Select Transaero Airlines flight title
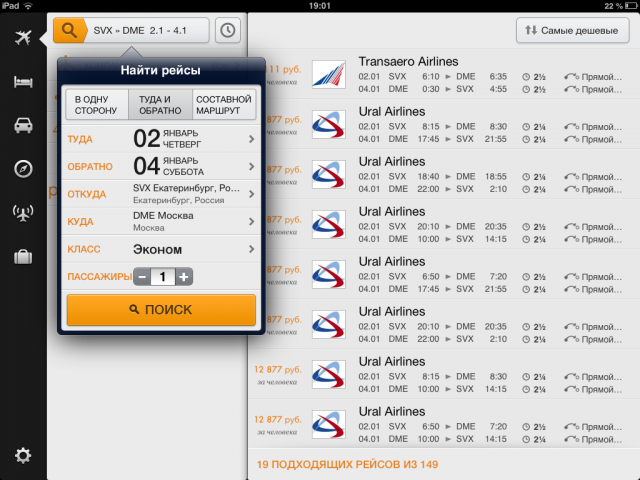Viewport: 640px width, 480px height. point(408,62)
